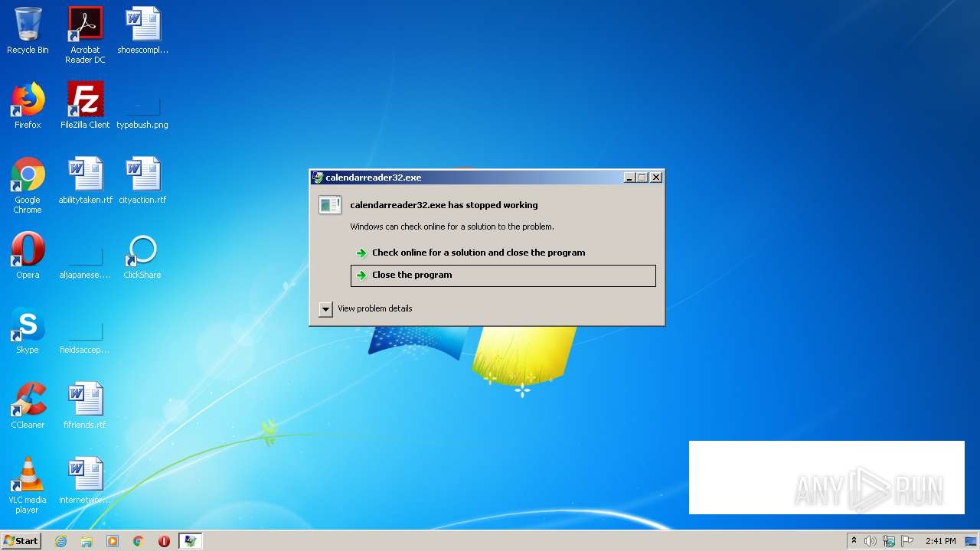Minimize the calendarreader32.exe dialog

click(x=629, y=178)
